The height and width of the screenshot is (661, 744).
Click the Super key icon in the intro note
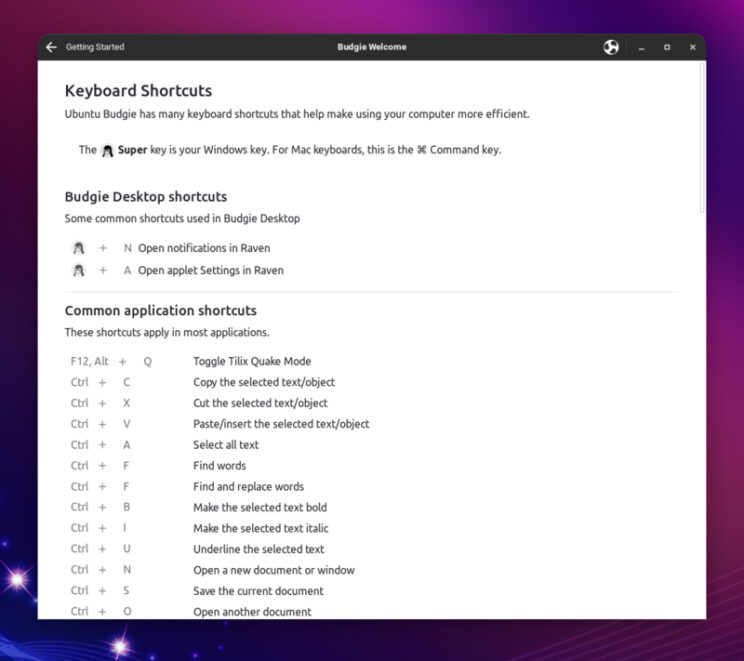[x=108, y=150]
